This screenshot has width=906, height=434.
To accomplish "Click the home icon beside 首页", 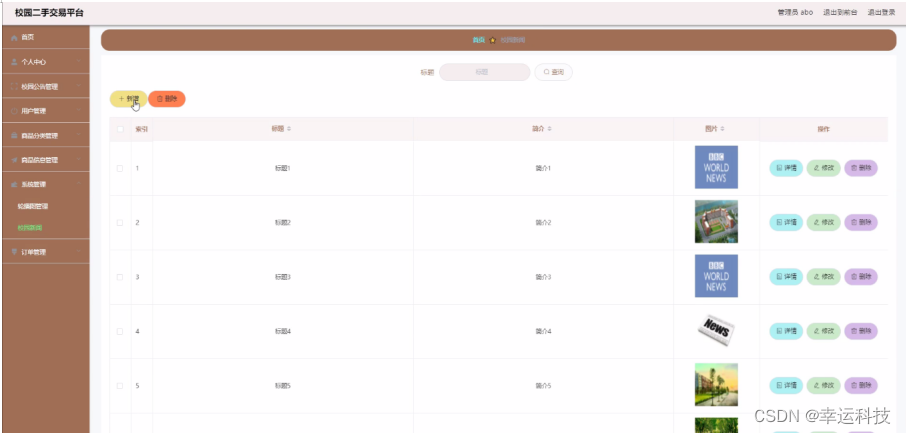I will coord(14,37).
